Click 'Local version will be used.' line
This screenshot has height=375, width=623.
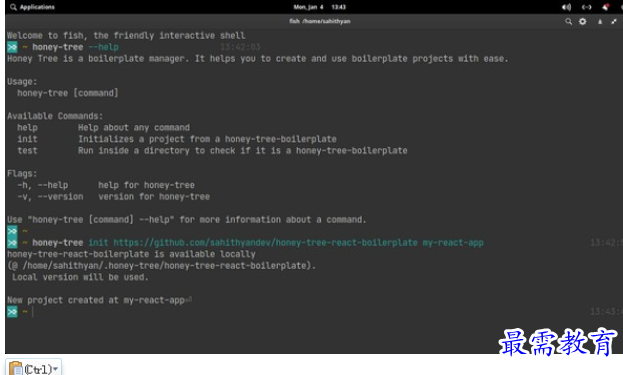tap(80, 277)
